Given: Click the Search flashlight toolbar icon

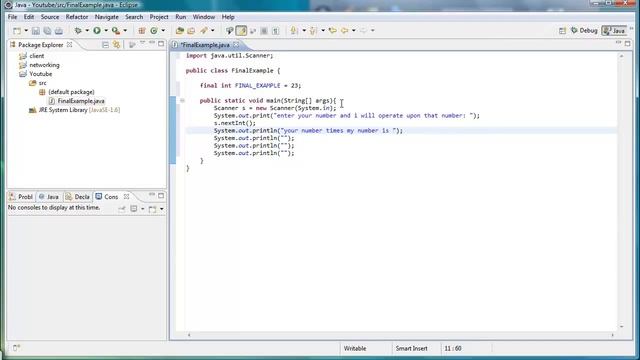Looking at the screenshot, I should [203, 31].
